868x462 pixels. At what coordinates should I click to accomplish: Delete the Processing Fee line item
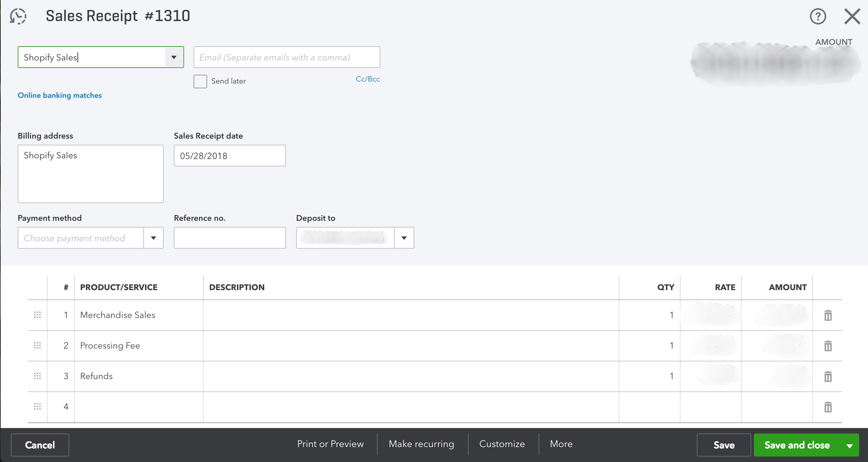click(x=828, y=345)
